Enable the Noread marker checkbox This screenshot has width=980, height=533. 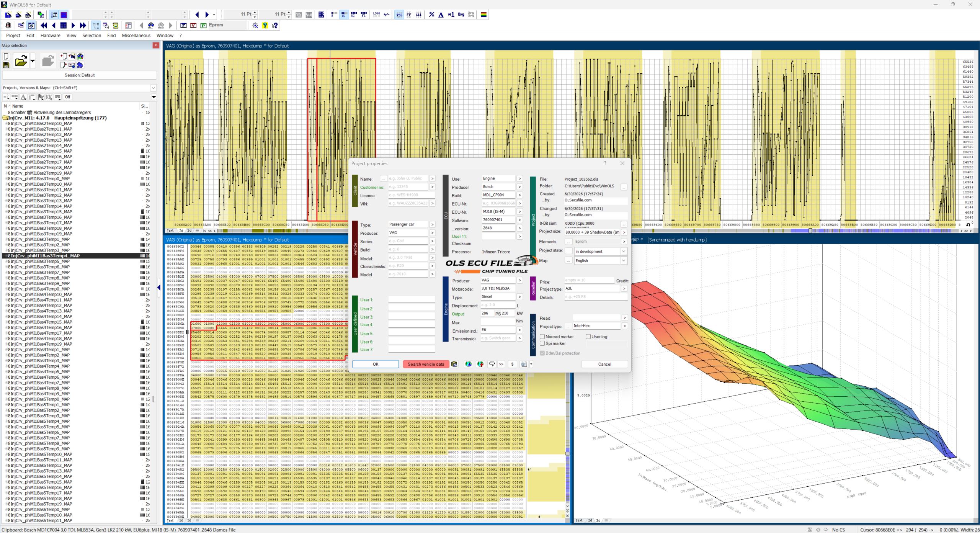(542, 337)
